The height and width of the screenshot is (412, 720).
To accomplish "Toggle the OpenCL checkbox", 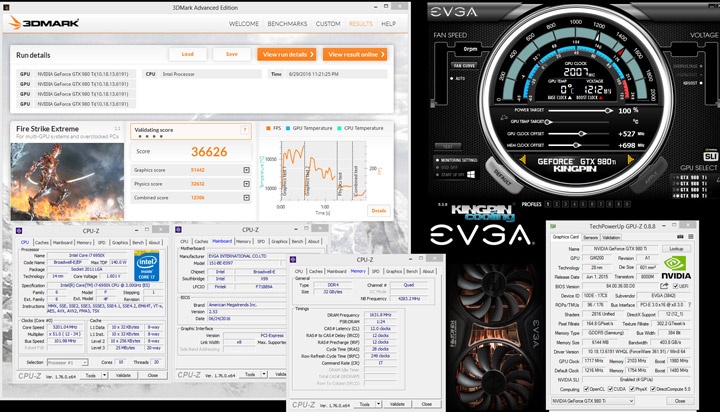I will pyautogui.click(x=586, y=389).
